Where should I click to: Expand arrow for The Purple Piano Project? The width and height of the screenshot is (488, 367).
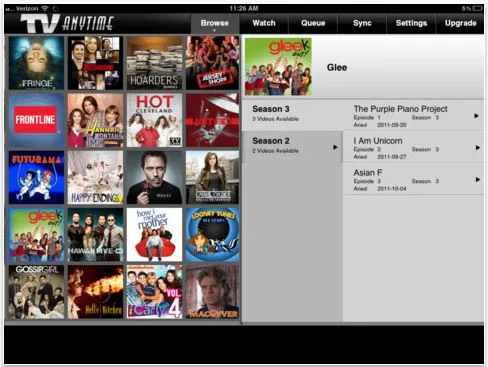click(477, 116)
